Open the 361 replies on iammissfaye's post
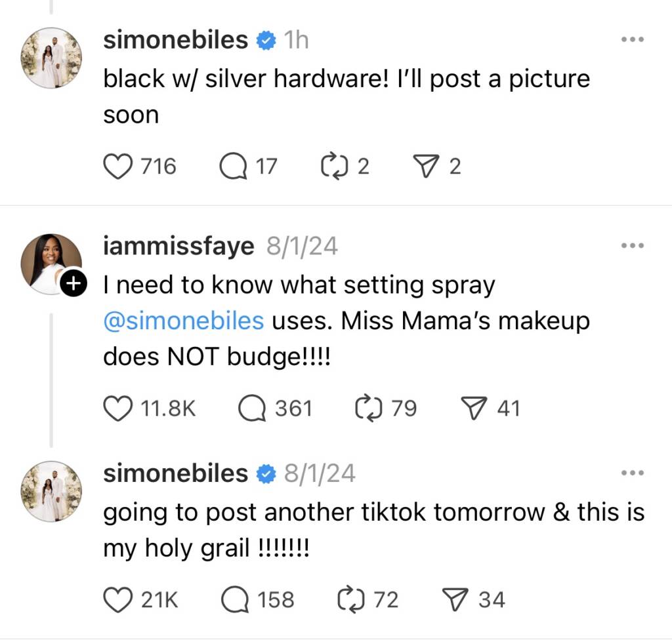Screen dimensions: 672x642 (252, 409)
